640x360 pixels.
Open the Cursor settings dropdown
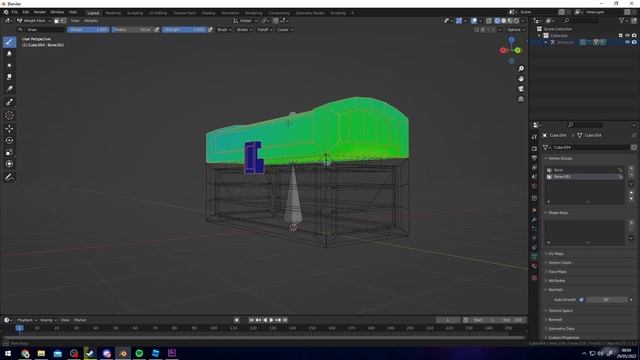click(284, 29)
